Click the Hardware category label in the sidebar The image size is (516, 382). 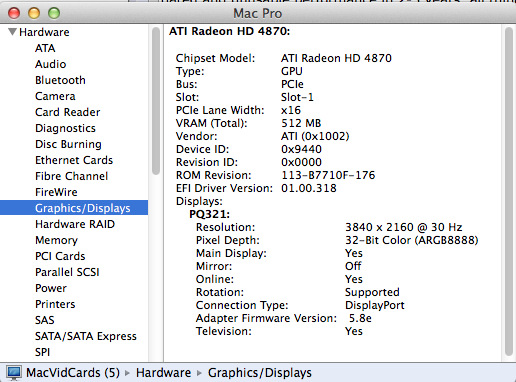pyautogui.click(x=44, y=32)
